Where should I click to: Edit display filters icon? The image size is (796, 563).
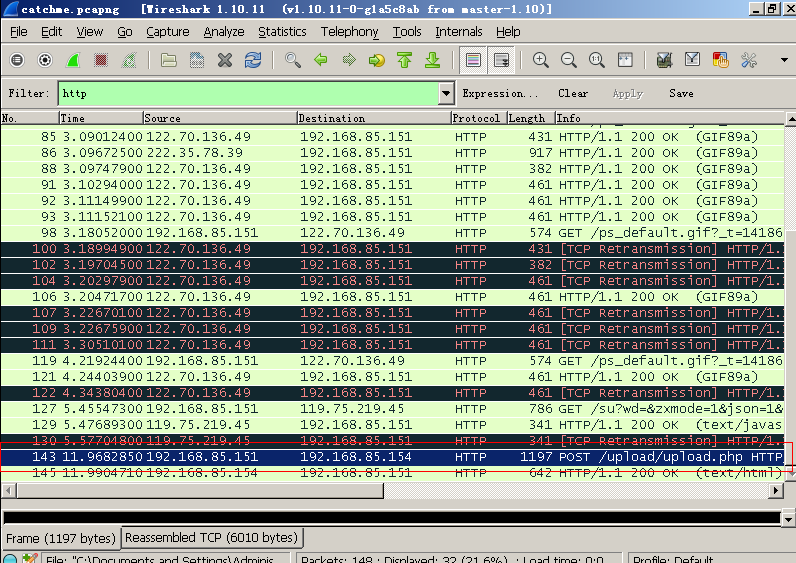(x=692, y=60)
